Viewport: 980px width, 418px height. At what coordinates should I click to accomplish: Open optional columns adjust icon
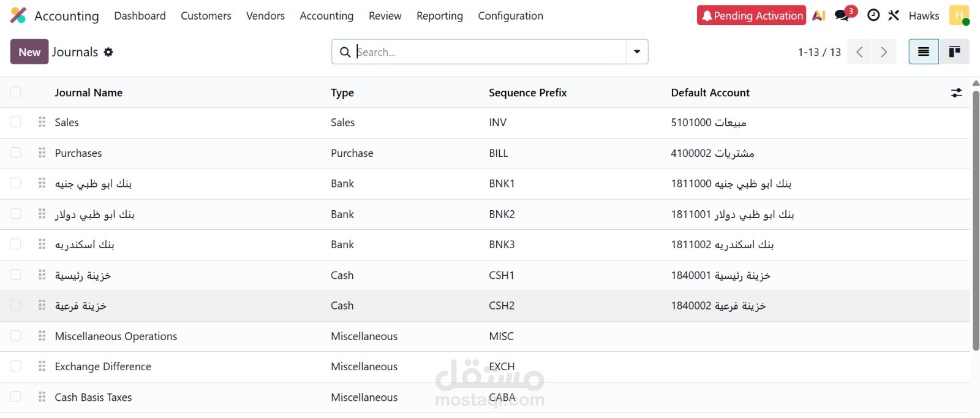(x=956, y=93)
